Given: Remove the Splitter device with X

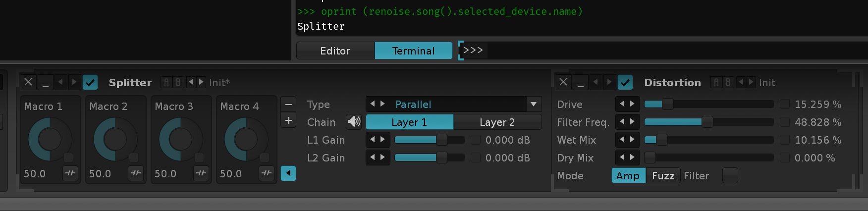Looking at the screenshot, I should click(28, 82).
